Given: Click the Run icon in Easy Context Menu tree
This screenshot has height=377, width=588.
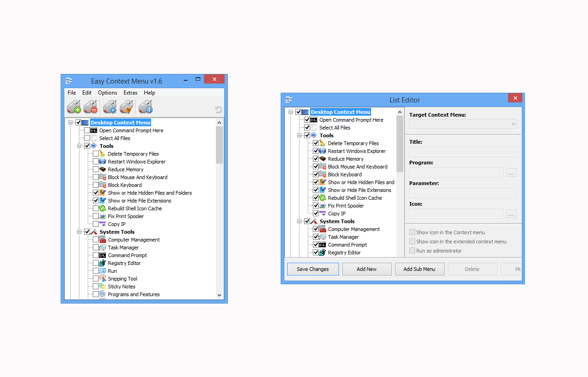Looking at the screenshot, I should [102, 271].
